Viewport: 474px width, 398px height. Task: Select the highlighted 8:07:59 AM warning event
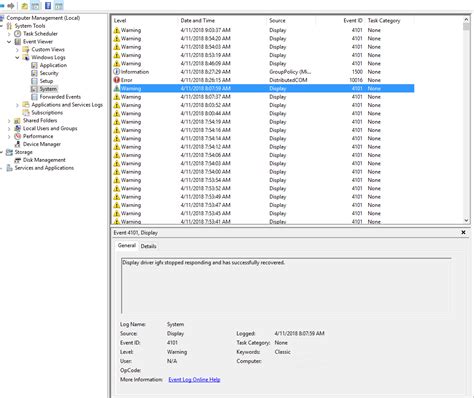tap(263, 88)
